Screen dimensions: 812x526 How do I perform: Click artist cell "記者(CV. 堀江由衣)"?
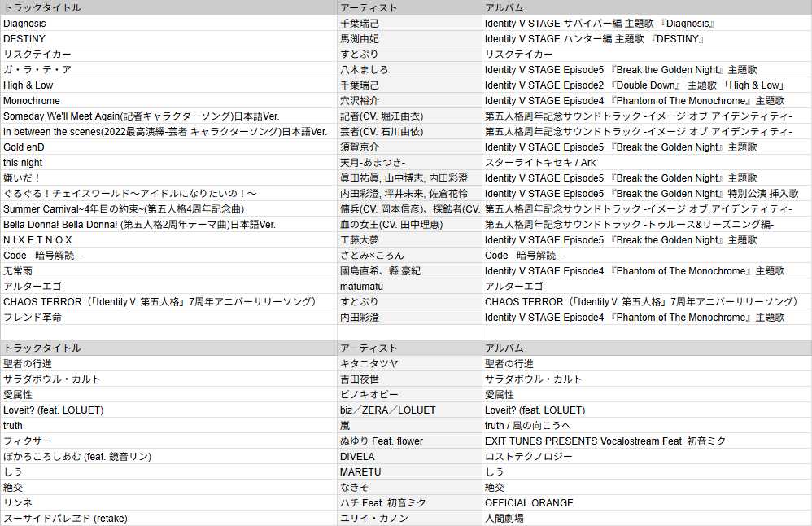(x=409, y=116)
